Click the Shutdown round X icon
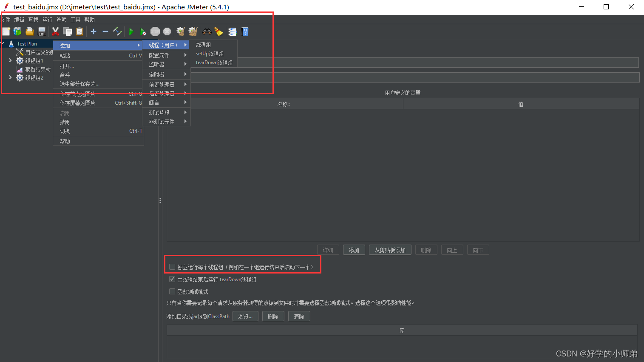644x362 pixels. (167, 31)
